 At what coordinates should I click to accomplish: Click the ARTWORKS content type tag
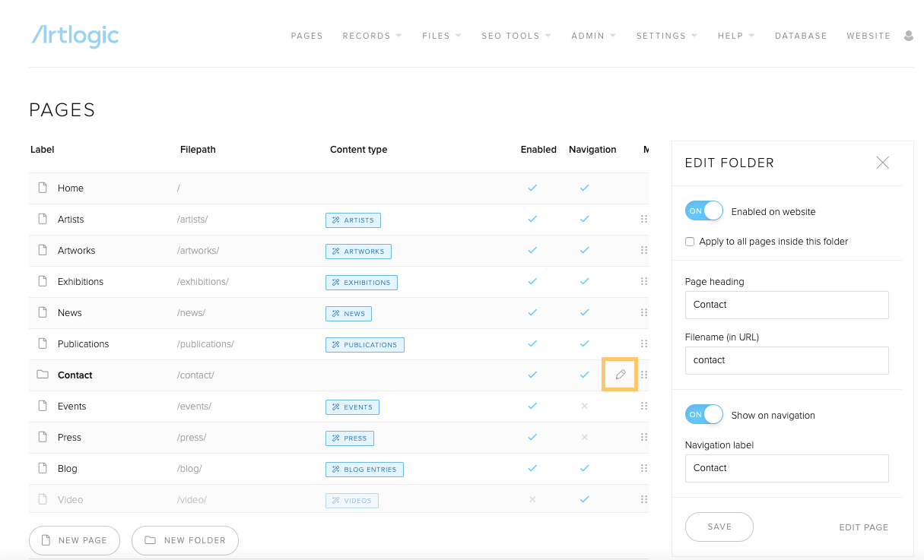358,252
